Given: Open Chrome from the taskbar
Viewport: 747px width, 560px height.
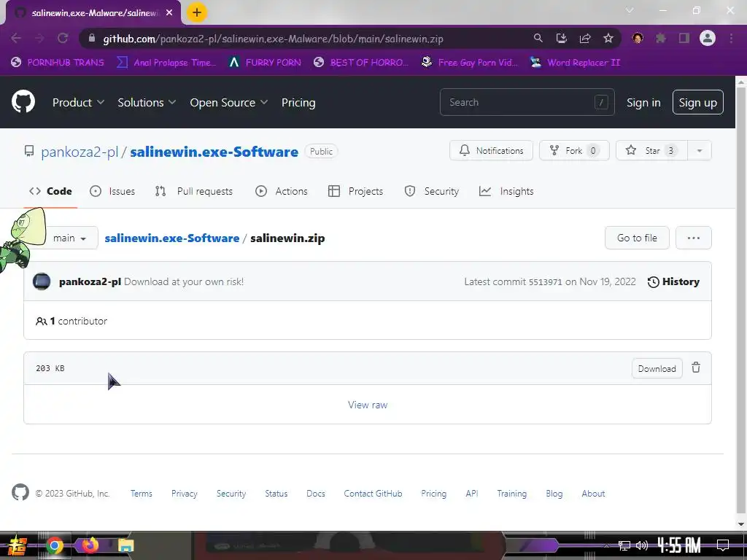Looking at the screenshot, I should click(x=54, y=545).
